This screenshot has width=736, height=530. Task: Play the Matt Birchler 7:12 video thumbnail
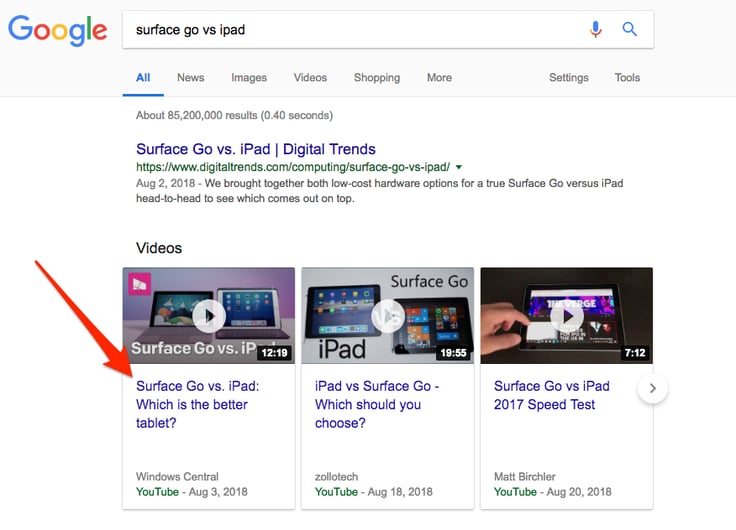coord(567,315)
